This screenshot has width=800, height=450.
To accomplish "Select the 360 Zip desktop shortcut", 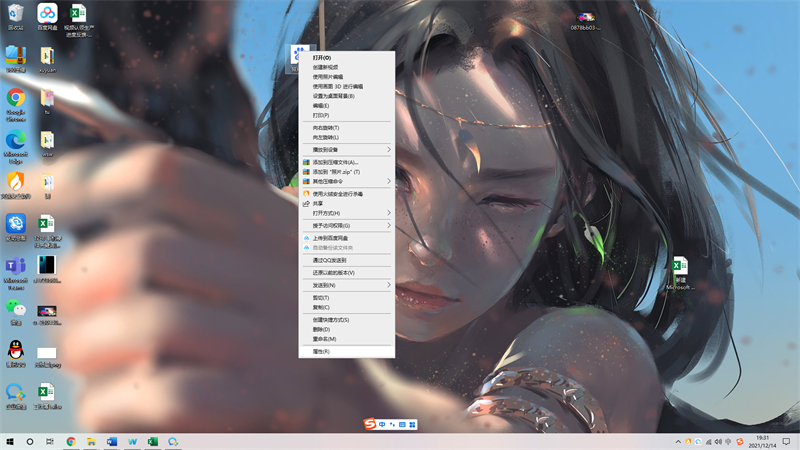I will click(15, 59).
